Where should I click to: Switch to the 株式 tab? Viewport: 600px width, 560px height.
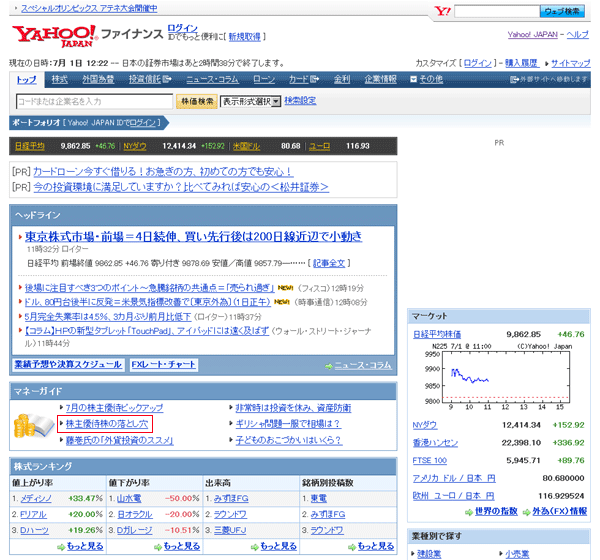(59, 79)
